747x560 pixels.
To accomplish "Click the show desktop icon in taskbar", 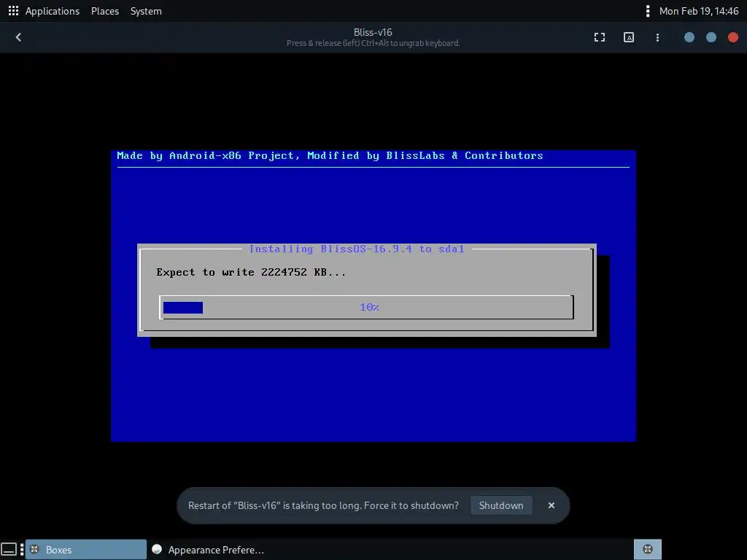I will click(9, 550).
